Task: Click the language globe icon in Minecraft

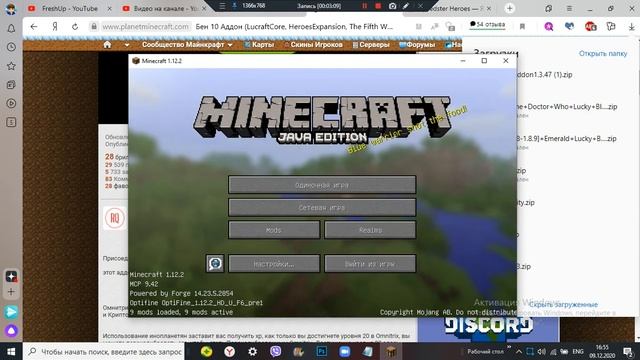Action: pyautogui.click(x=215, y=264)
